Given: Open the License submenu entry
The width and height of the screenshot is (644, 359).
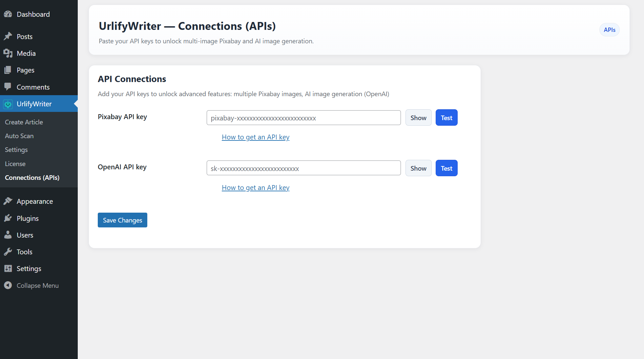Looking at the screenshot, I should (x=15, y=163).
